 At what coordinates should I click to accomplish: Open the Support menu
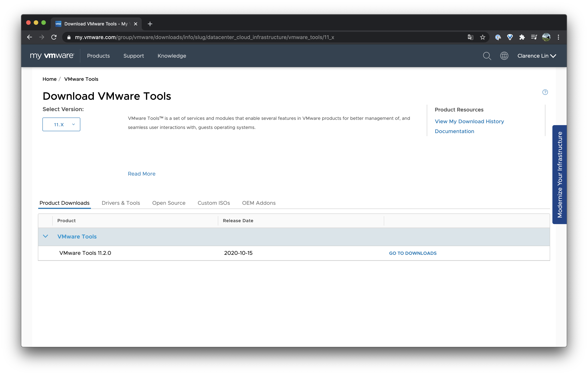point(134,56)
